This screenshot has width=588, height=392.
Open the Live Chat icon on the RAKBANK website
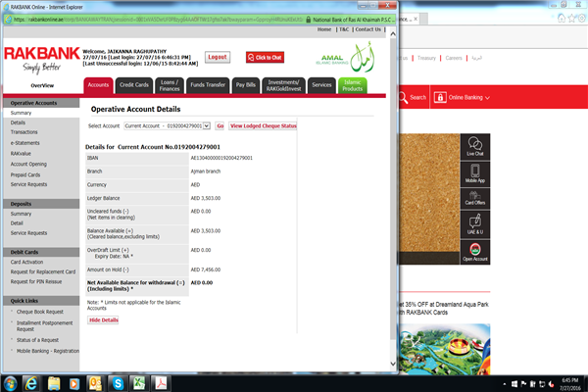474,146
